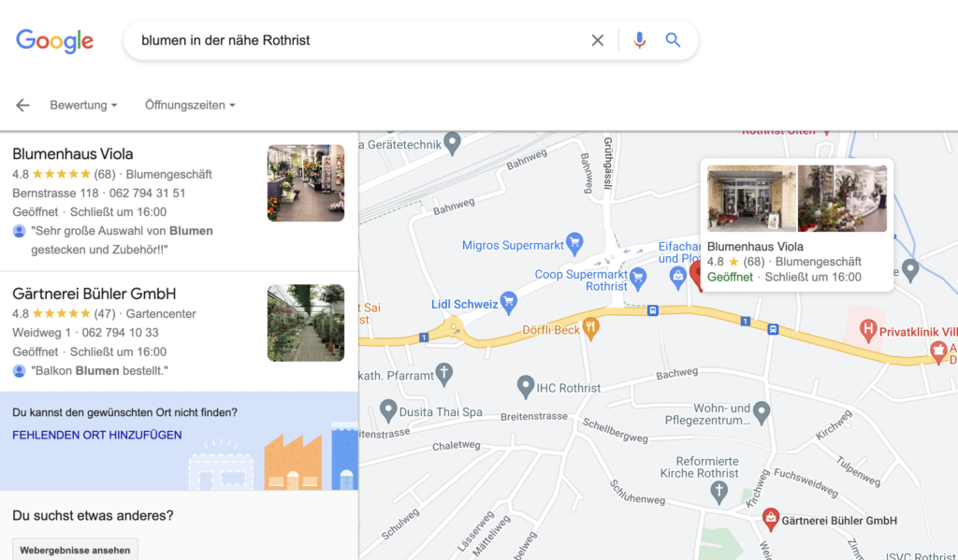Go back using the left arrow icon
Screen dimensions: 958x560
pyautogui.click(x=22, y=105)
